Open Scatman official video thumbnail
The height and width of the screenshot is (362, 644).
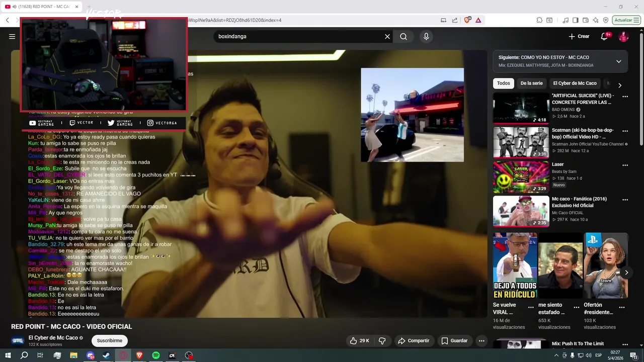pyautogui.click(x=521, y=142)
